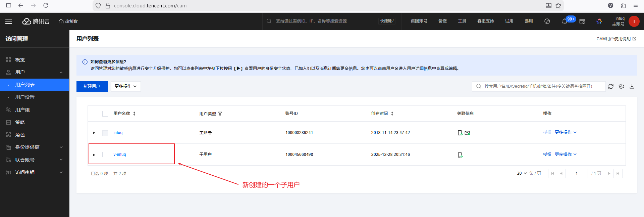
Task: Open the 试用 top menu
Action: coord(509,21)
